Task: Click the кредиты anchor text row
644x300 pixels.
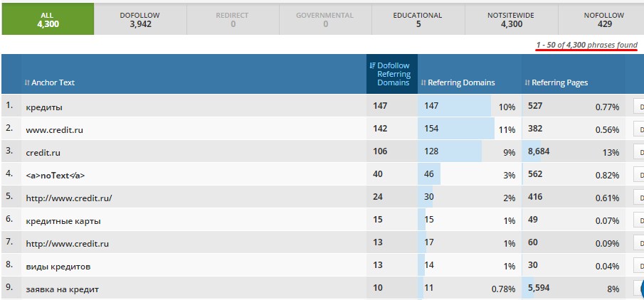Action: pyautogui.click(x=44, y=107)
